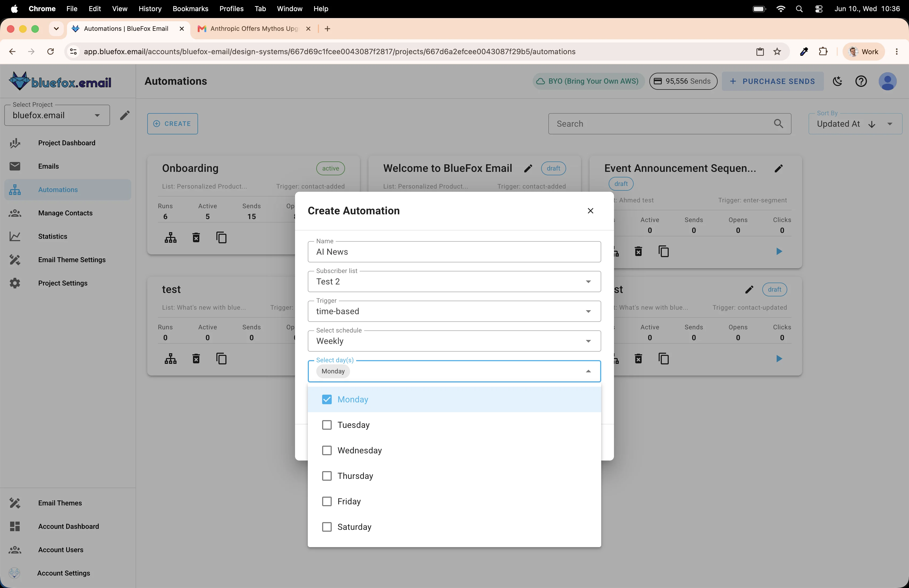Open Chrome three-dot menu
Screen dimensions: 909x588
tap(897, 52)
